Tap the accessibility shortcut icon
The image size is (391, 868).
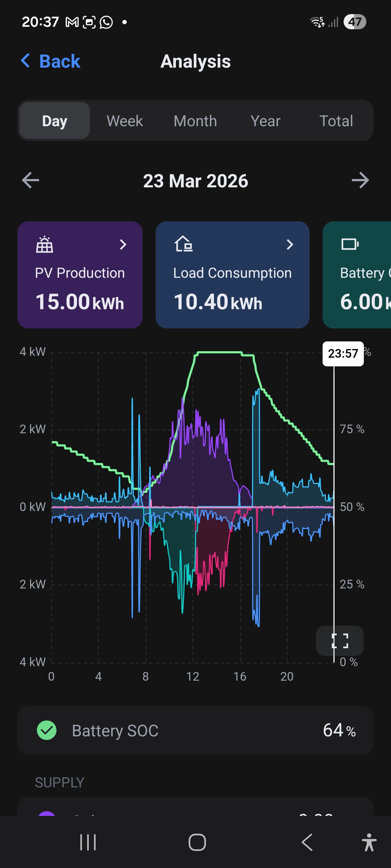(369, 842)
